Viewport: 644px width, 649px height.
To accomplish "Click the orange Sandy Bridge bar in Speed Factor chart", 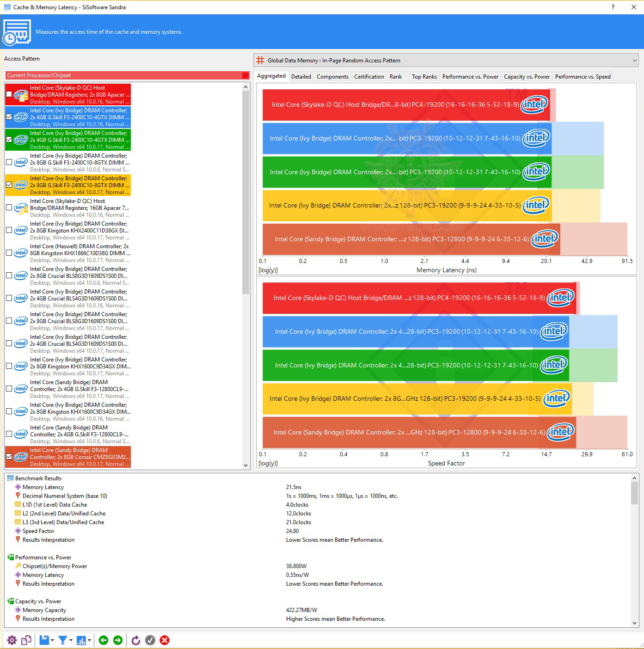I will coord(419,432).
